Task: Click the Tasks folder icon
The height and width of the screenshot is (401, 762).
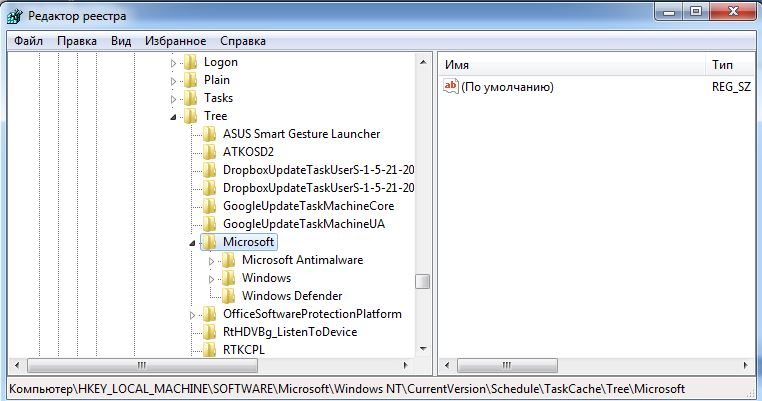Action: click(x=190, y=98)
